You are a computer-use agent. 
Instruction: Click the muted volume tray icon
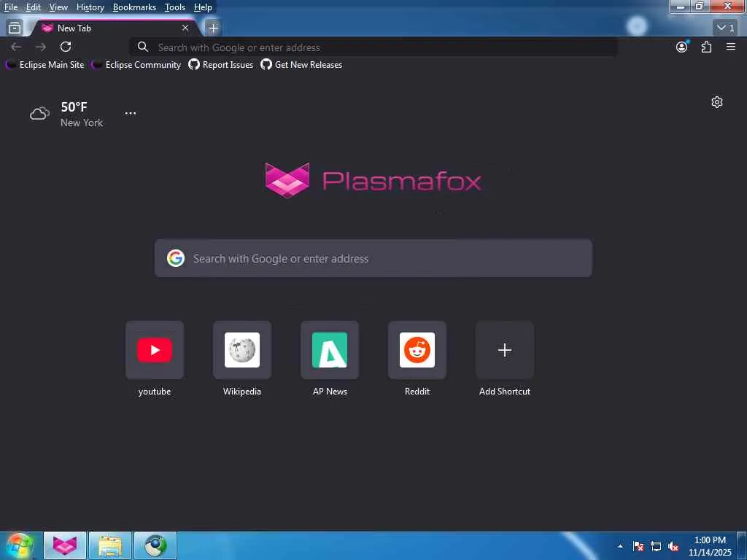673,546
